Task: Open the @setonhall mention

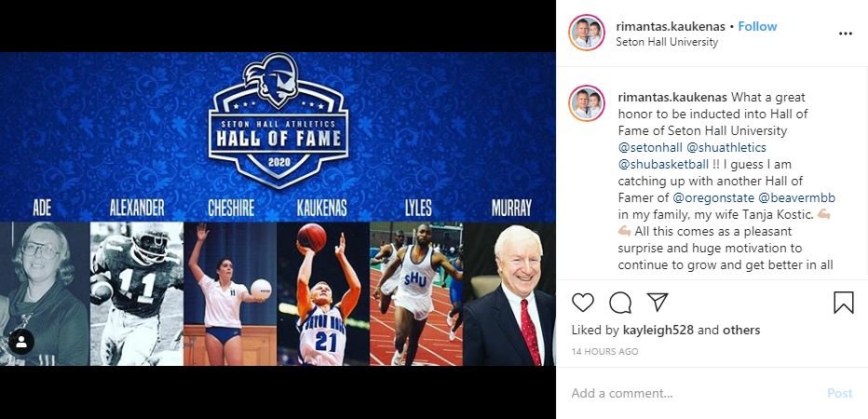Action: [x=650, y=148]
